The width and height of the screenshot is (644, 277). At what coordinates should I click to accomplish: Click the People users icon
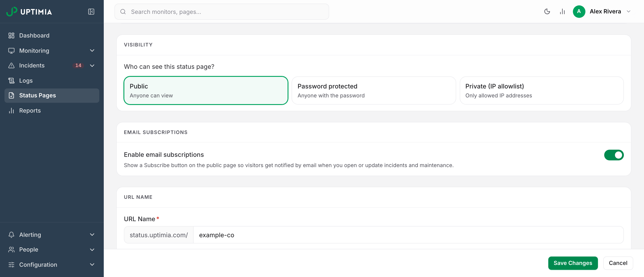[x=11, y=250]
